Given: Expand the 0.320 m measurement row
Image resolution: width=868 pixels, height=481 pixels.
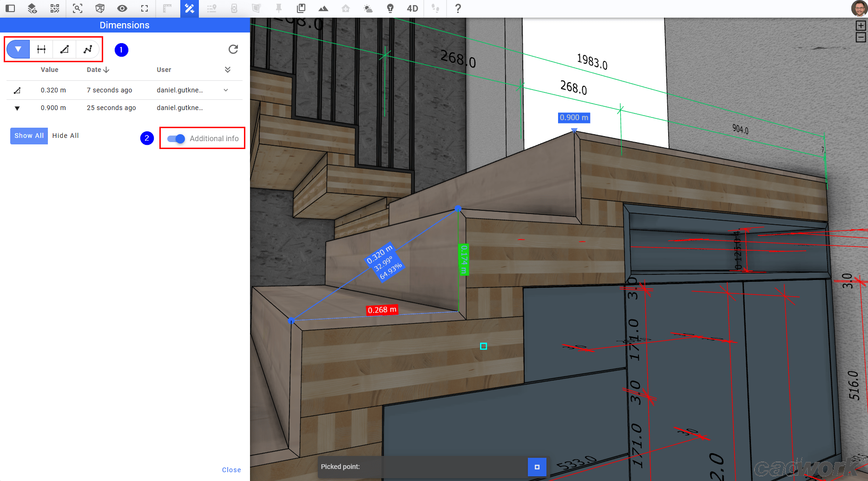Looking at the screenshot, I should (226, 90).
